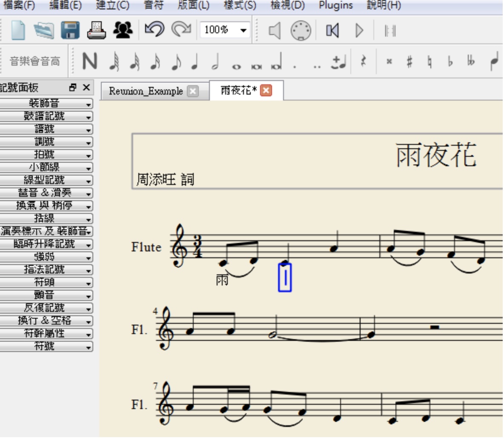Redo the last undone action
Image resolution: width=504 pixels, height=438 pixels.
181,29
